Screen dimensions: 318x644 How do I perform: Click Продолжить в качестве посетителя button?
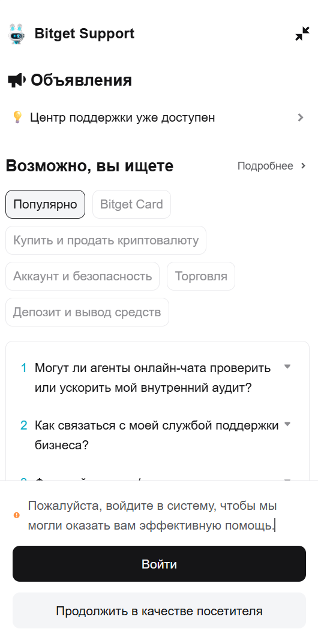coord(159,610)
